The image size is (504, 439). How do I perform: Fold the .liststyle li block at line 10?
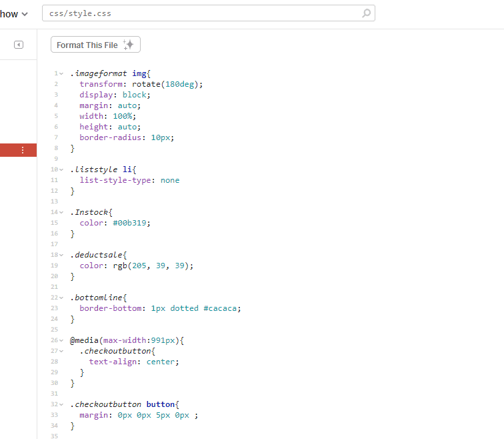pos(62,169)
